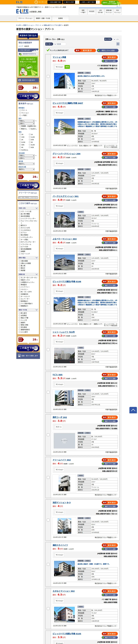Check the 3DK floor plan option
The height and width of the screenshot is (644, 138).
coord(20,145)
